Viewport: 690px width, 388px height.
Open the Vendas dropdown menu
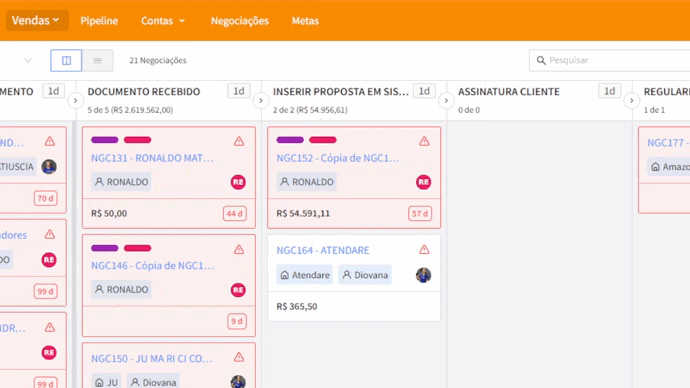36,21
